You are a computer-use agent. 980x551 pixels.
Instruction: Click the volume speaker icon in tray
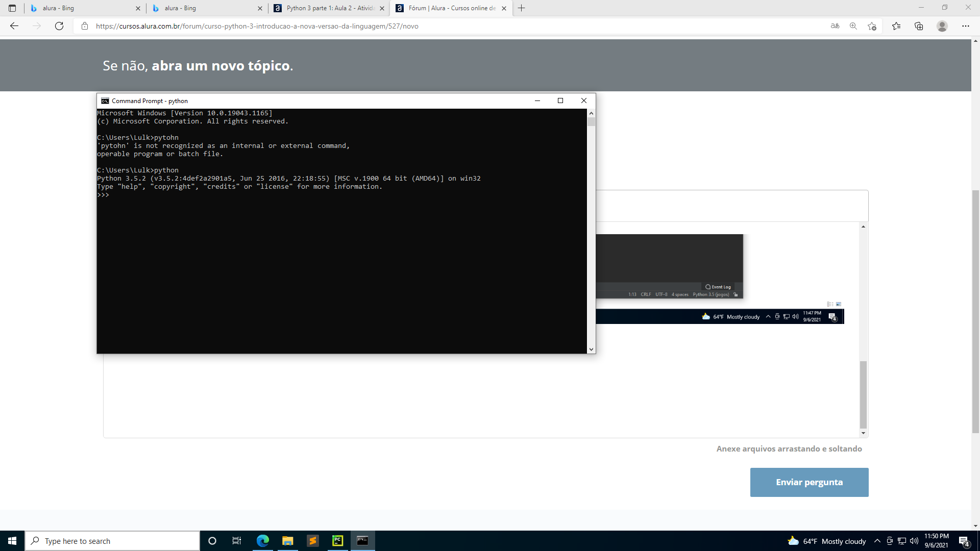(x=914, y=541)
